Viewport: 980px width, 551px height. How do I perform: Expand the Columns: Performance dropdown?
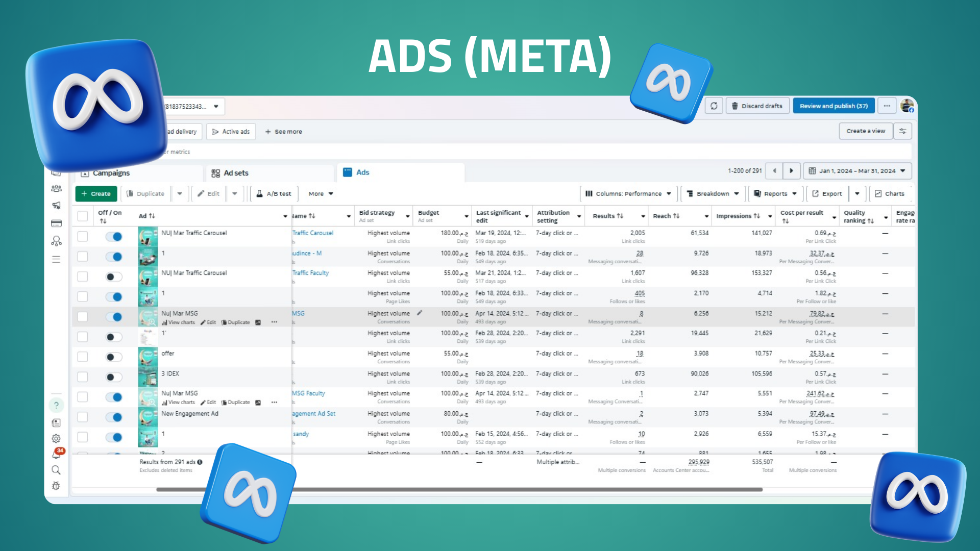tap(628, 194)
